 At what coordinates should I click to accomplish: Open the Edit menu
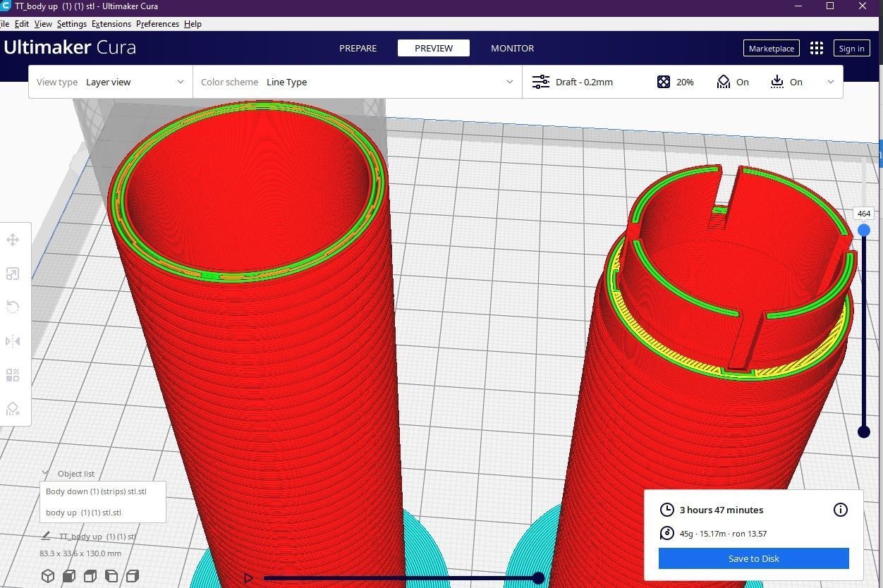22,24
